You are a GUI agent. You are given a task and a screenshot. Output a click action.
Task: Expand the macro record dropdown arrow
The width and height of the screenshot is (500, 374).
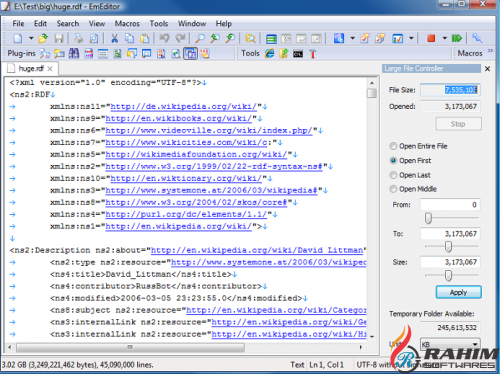pyautogui.click(x=444, y=38)
